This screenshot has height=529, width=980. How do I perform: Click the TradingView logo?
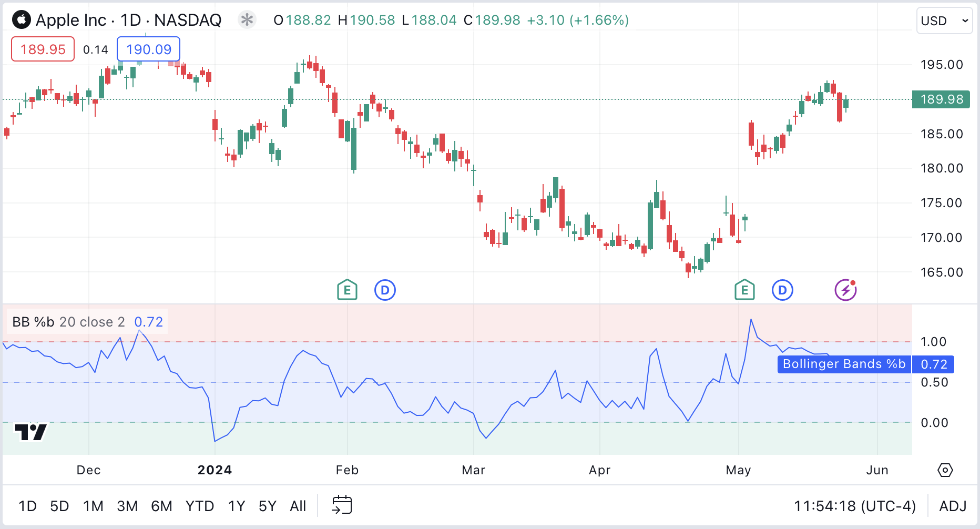(x=31, y=432)
